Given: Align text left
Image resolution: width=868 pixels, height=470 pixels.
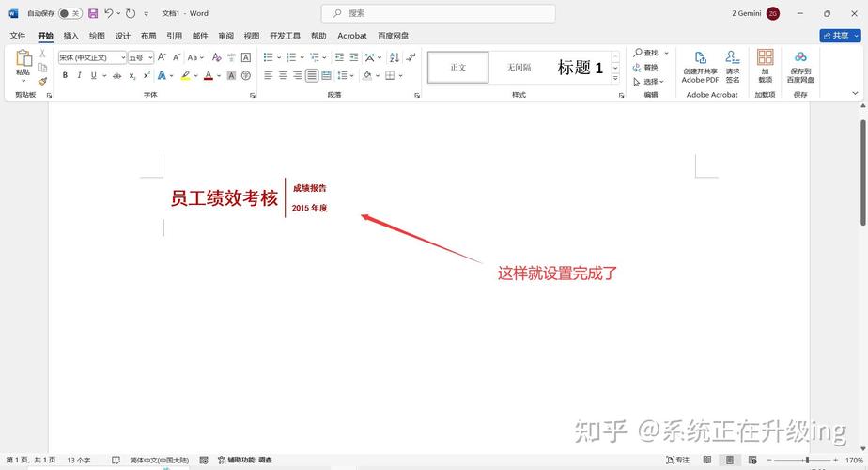Looking at the screenshot, I should pyautogui.click(x=269, y=75).
